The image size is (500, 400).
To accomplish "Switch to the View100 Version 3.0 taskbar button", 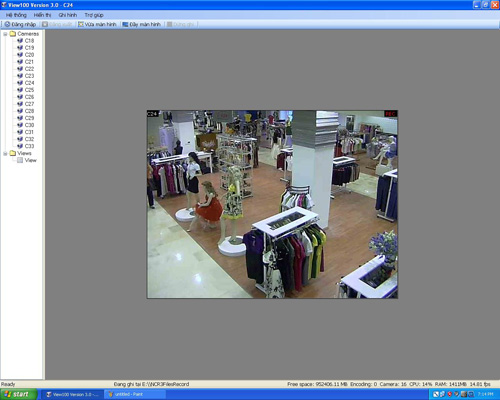I will point(73,394).
